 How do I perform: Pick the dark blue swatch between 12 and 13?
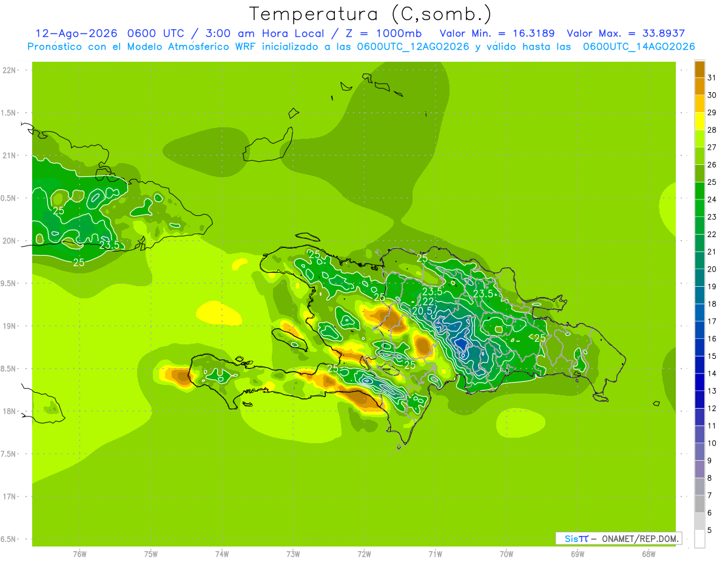click(699, 400)
